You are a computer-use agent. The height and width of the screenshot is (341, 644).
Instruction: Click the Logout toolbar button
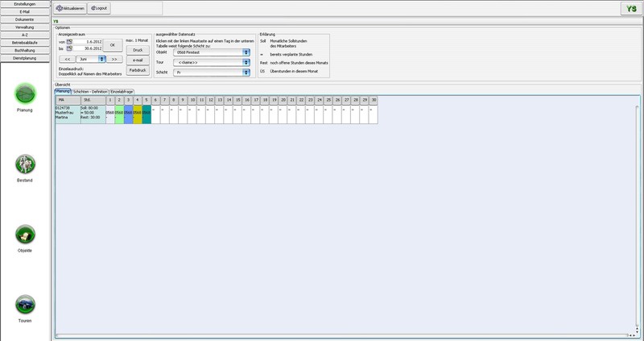pyautogui.click(x=99, y=8)
